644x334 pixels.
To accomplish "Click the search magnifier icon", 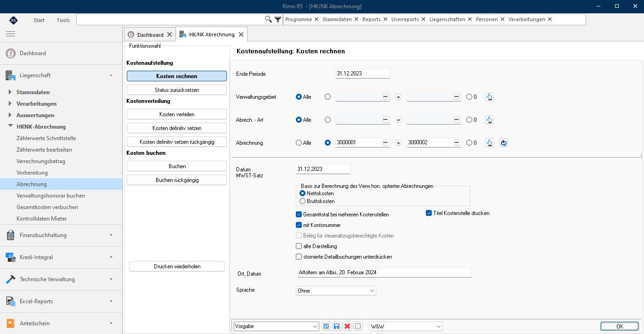I will click(x=269, y=19).
